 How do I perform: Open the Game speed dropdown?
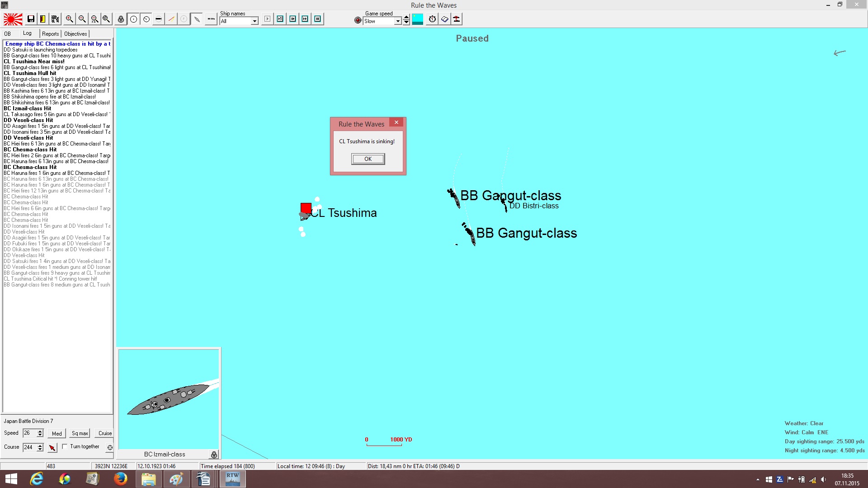coord(398,21)
